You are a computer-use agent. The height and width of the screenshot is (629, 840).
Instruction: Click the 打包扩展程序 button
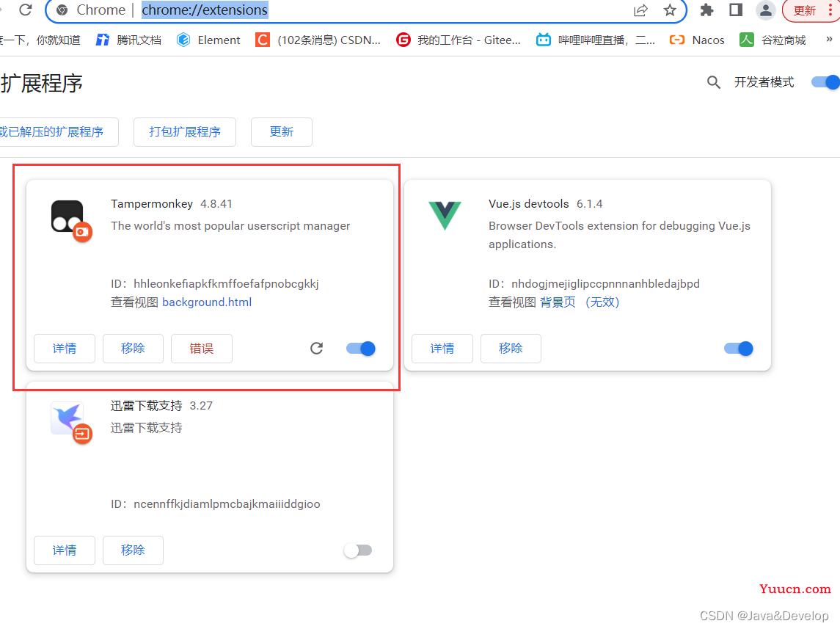pos(185,132)
